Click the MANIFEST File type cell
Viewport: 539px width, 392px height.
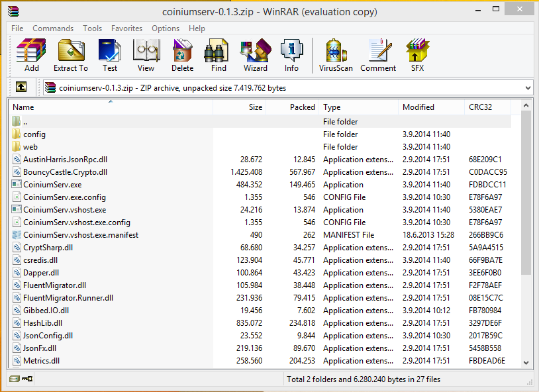(348, 235)
